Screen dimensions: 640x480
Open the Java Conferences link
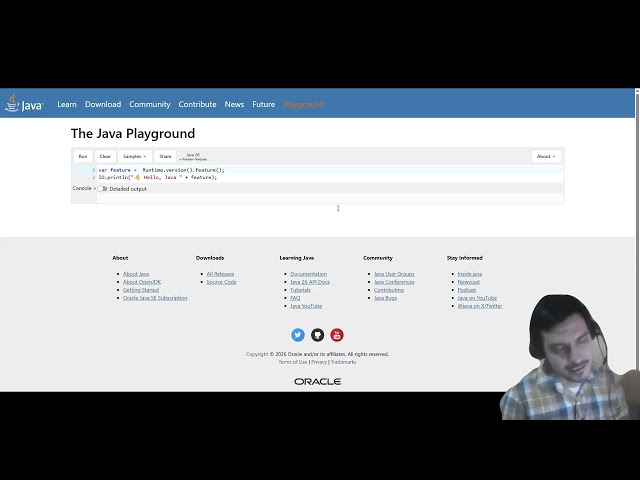pos(394,282)
